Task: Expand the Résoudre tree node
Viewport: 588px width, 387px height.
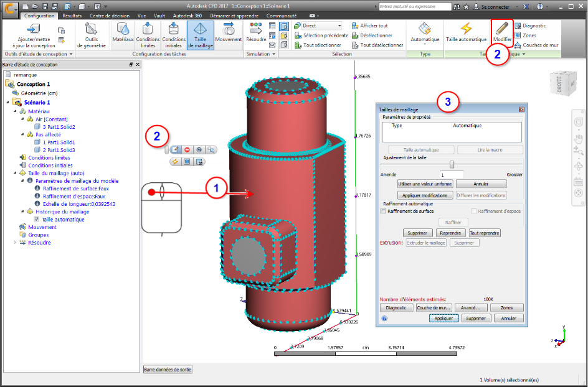Action: point(15,243)
